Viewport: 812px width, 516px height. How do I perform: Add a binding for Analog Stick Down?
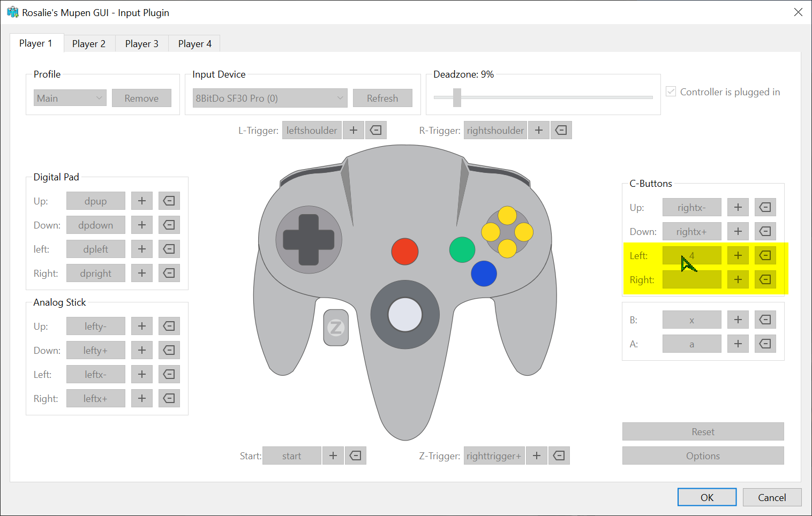pos(141,350)
